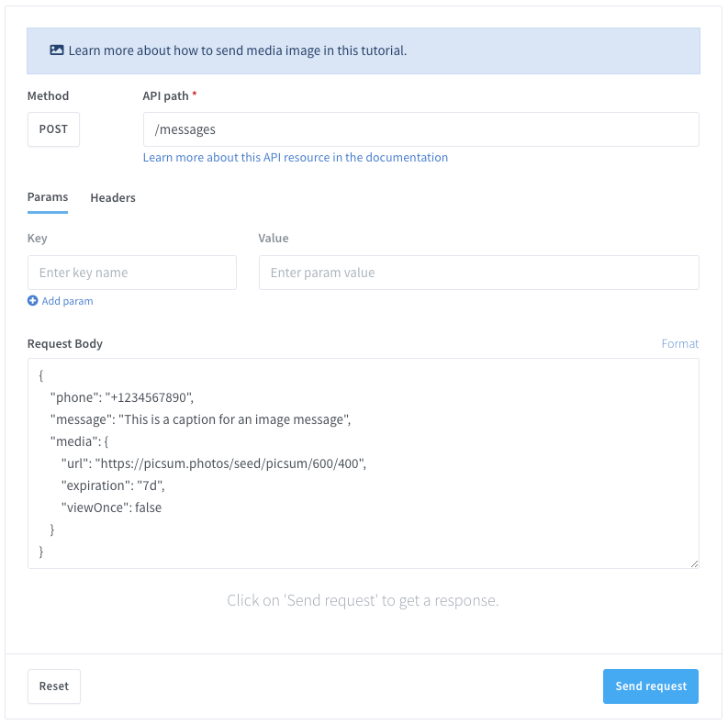Screen dimensions: 728x725
Task: Open the API resource documentation link
Action: (x=295, y=158)
